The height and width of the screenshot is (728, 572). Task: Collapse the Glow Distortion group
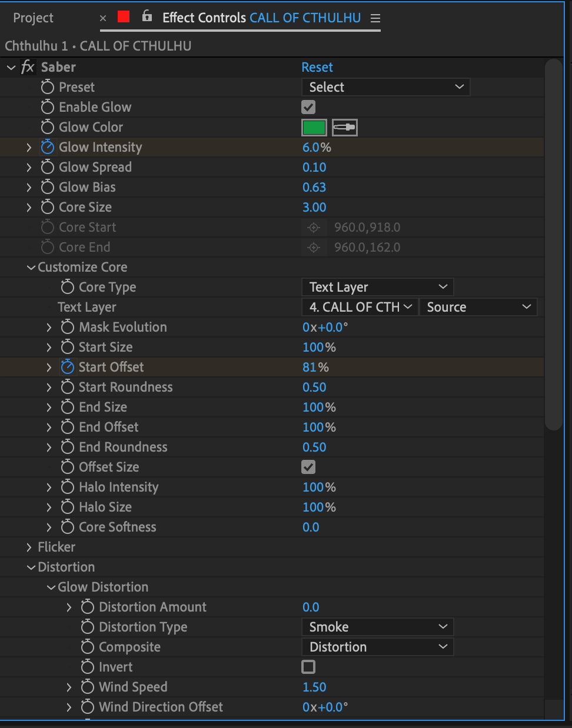click(x=51, y=587)
